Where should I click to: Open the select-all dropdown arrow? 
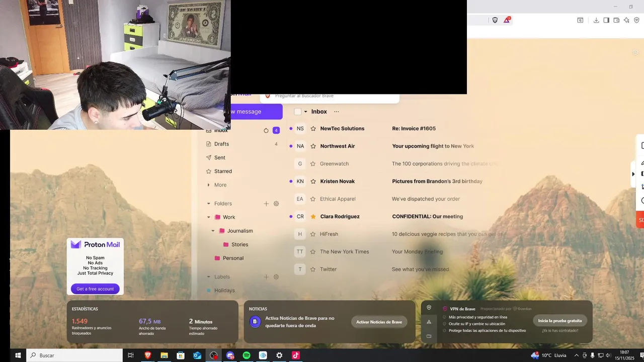tap(305, 112)
